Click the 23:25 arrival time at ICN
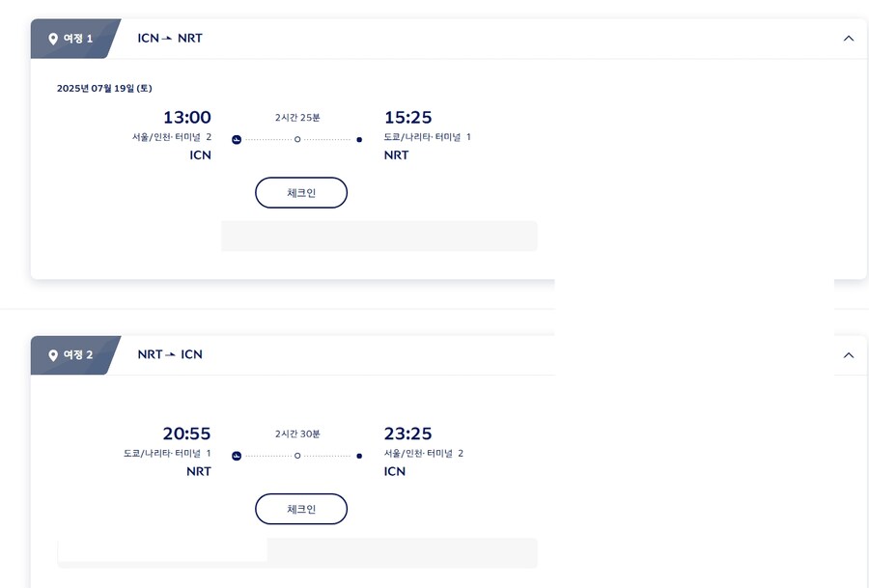Image resolution: width=869 pixels, height=588 pixels. 407,434
